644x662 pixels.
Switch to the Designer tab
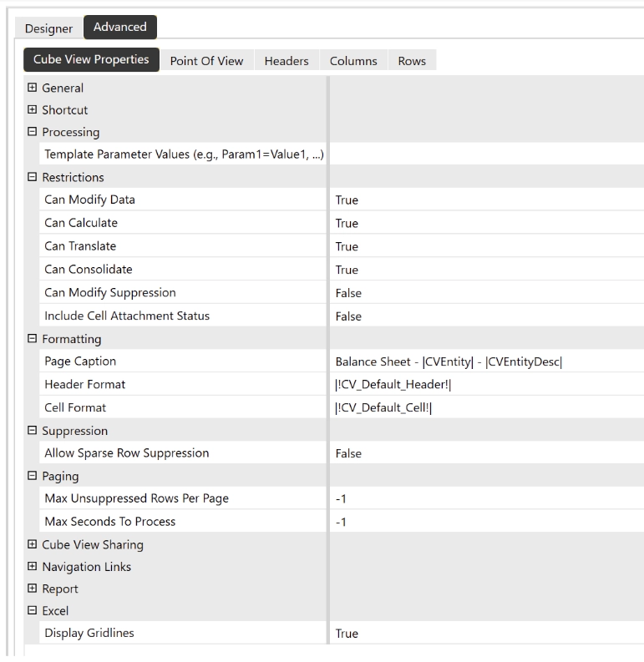48,28
